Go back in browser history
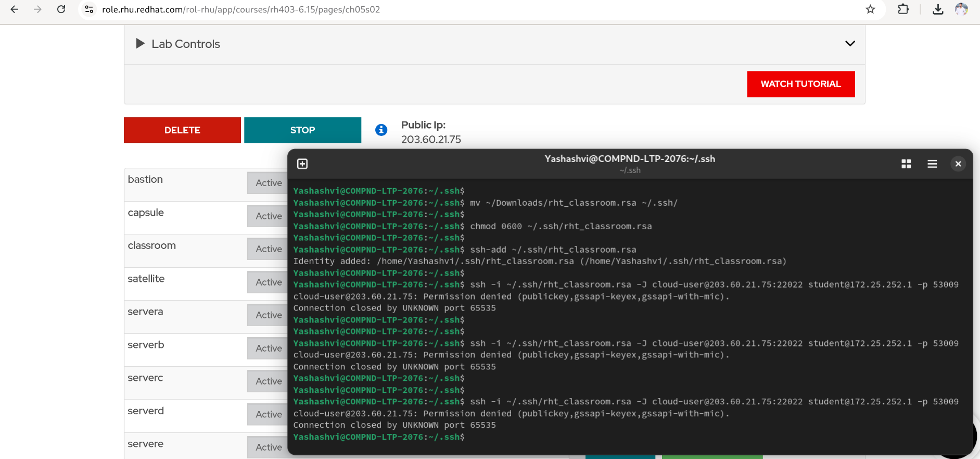Screen dimensions: 980x459 pyautogui.click(x=15, y=9)
